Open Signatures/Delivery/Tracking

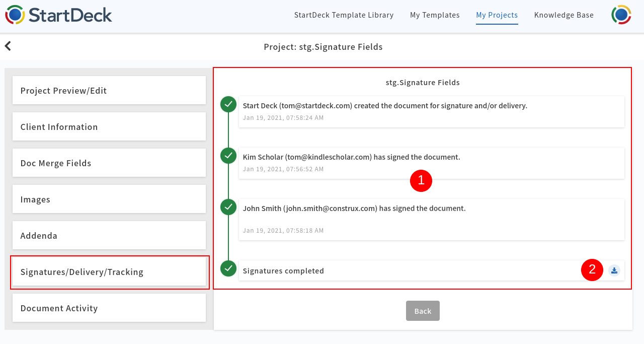coord(109,271)
